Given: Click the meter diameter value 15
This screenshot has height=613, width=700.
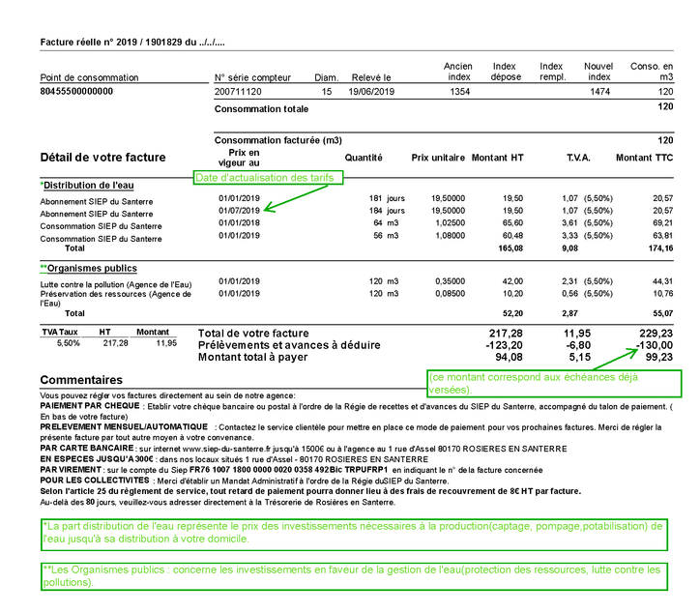Looking at the screenshot, I should (327, 92).
